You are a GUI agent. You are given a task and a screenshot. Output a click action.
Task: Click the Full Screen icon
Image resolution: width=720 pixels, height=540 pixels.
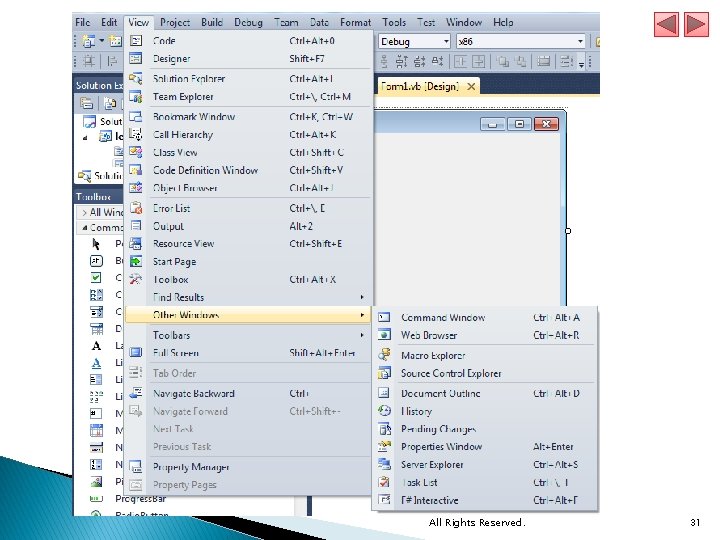coord(136,352)
